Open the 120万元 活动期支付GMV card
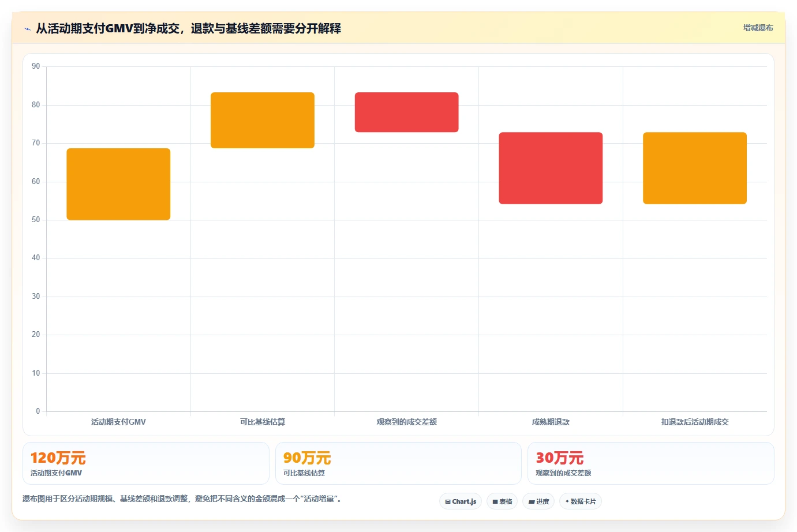797x532 pixels. (x=146, y=463)
